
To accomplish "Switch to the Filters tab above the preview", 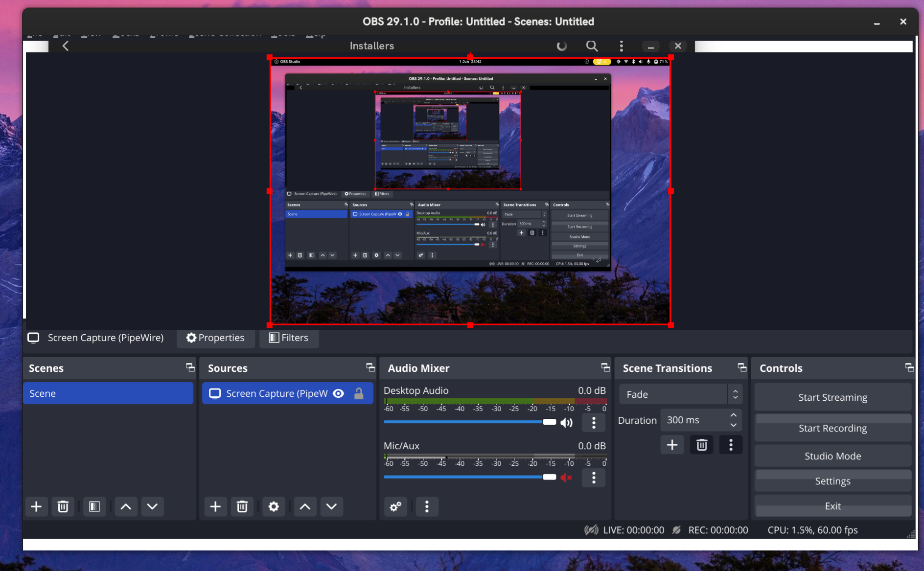I will pos(289,338).
